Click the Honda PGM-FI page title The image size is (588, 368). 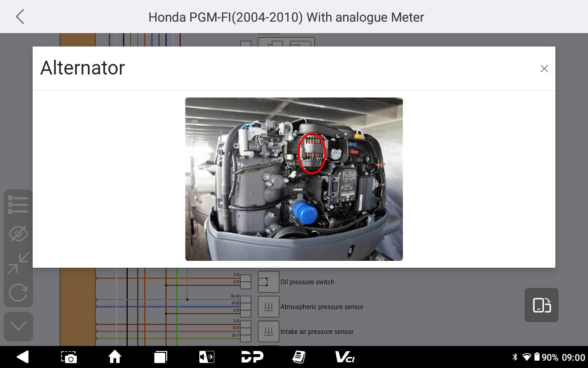(x=286, y=17)
